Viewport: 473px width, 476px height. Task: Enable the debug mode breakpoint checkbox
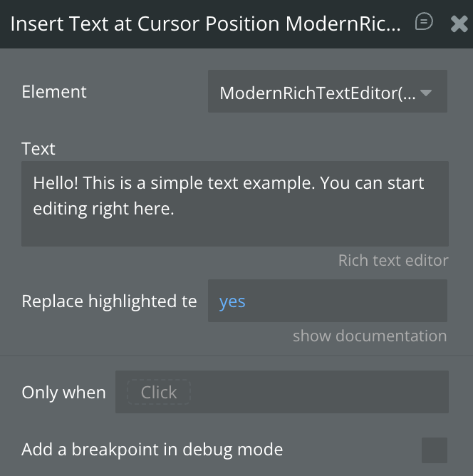pos(435,450)
